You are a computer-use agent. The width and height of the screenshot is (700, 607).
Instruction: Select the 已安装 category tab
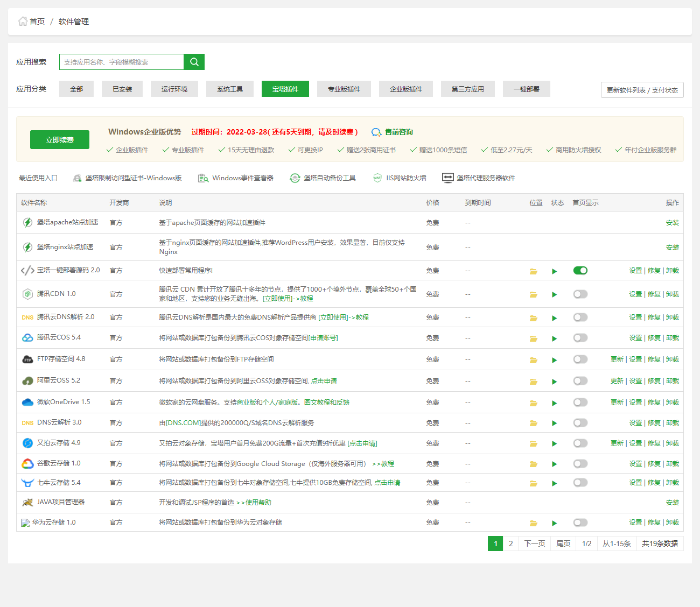click(x=122, y=89)
